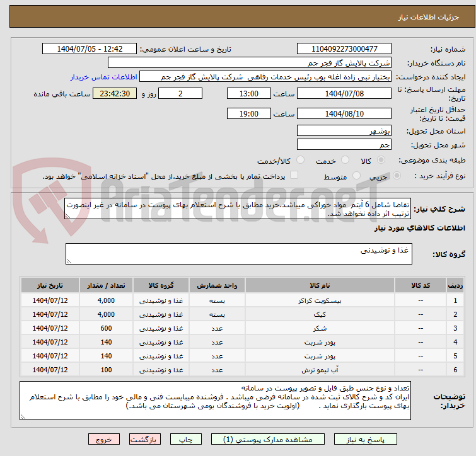Viewport: 476px width, 456px height.
Task: Select the خدمت radio option
Action: (x=345, y=160)
